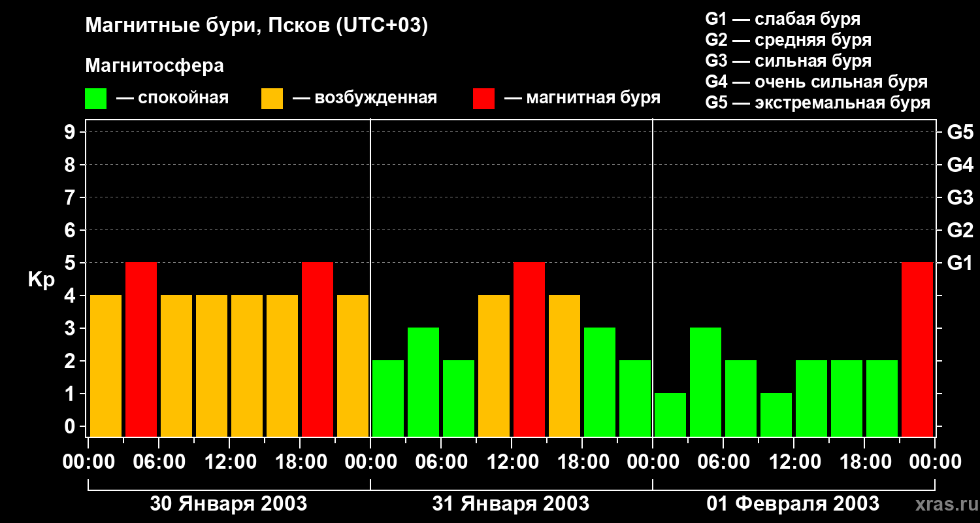
Task: Click the '06:00' time label under 01 Февраля
Action: [723, 462]
